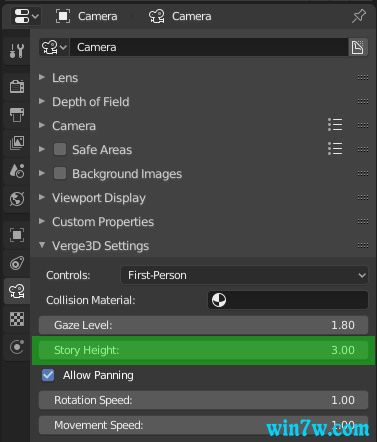This screenshot has height=442, width=377.
Task: Click the Gaze Level value slider
Action: coord(203,325)
